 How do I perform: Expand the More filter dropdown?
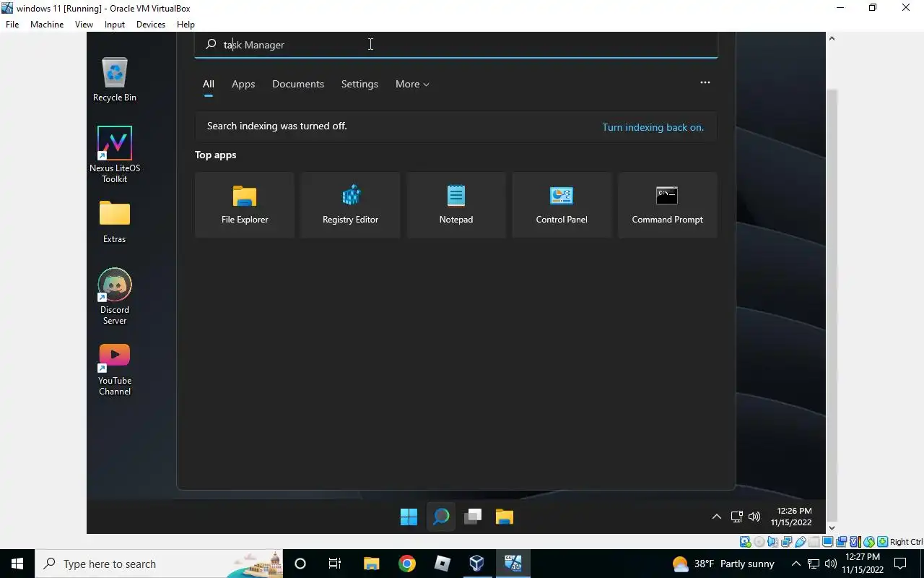(412, 85)
